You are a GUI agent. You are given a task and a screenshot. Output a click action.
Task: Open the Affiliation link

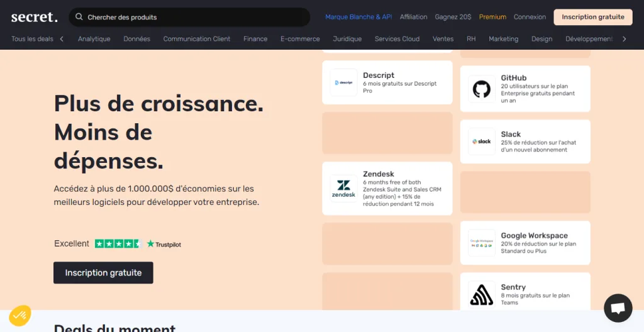(x=414, y=17)
